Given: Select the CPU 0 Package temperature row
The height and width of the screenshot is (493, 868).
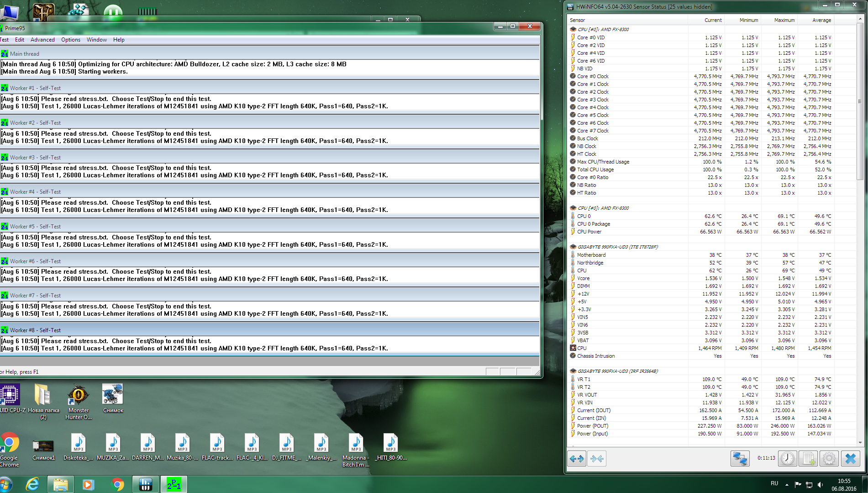Looking at the screenshot, I should (701, 224).
